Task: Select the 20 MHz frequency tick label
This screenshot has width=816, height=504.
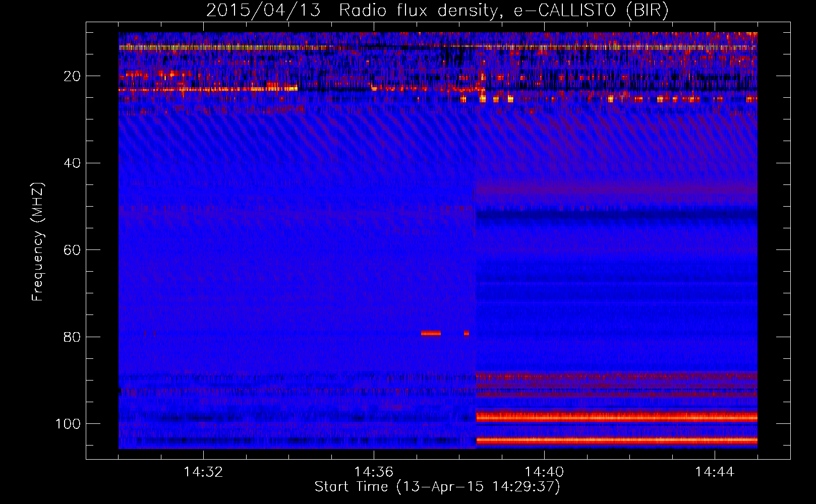Action: point(73,76)
